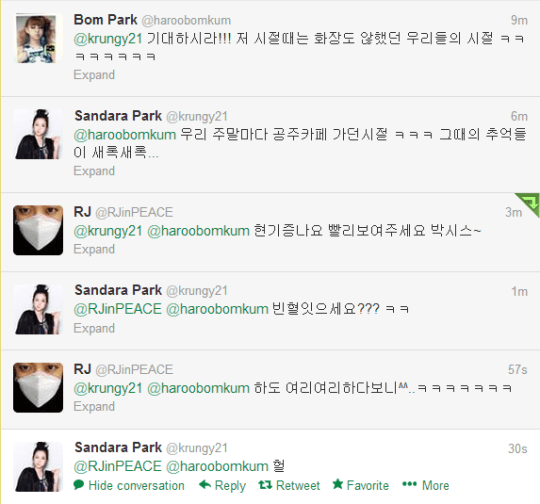
Task: Open RJ's masked face avatar in 3m tweet
Action: click(x=38, y=230)
